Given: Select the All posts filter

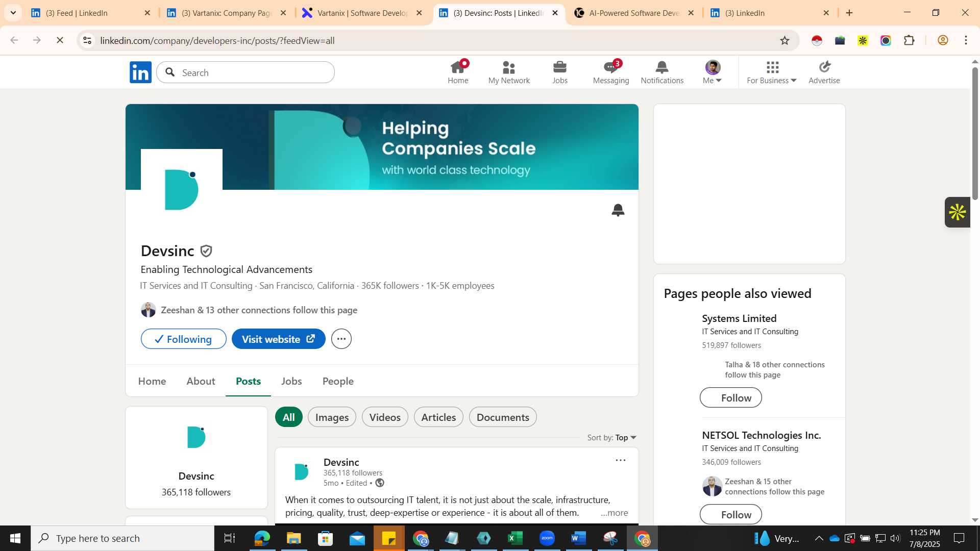Looking at the screenshot, I should tap(289, 417).
